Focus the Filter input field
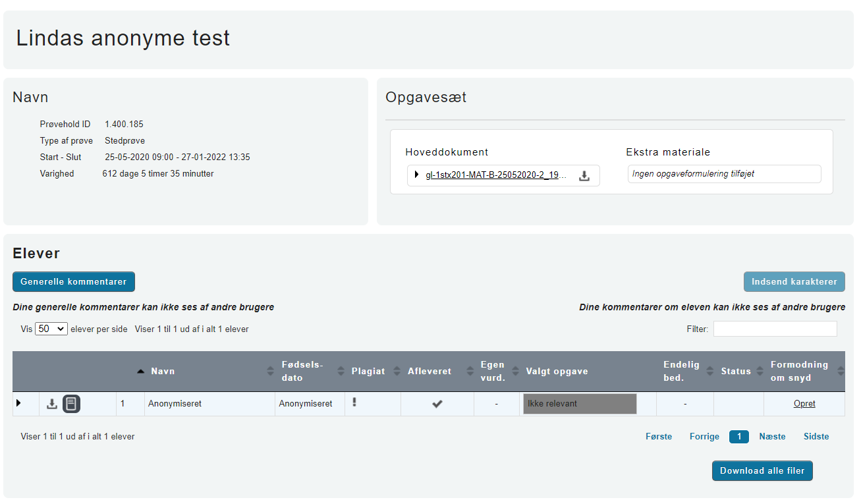 coord(775,329)
